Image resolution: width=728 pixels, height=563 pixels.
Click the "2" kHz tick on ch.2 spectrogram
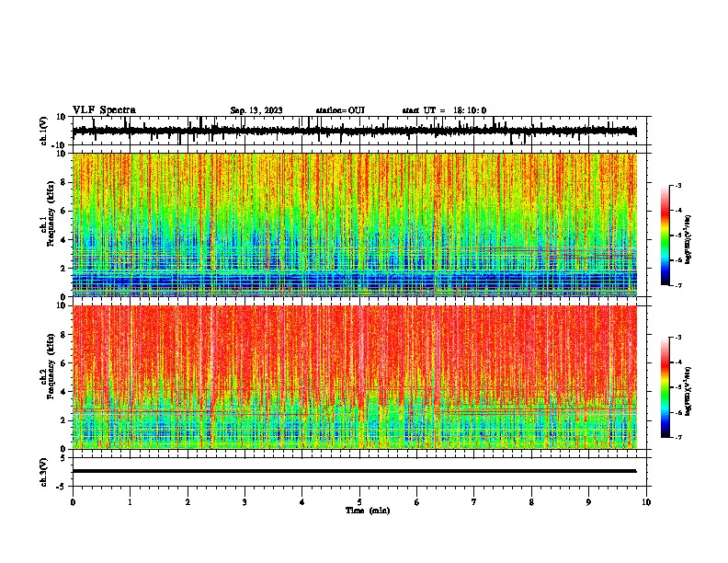tap(63, 420)
